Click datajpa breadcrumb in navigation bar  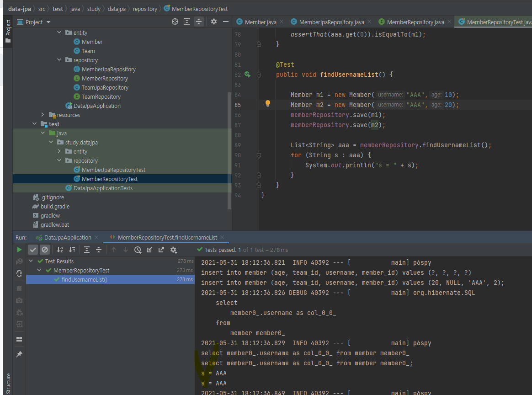tap(117, 9)
